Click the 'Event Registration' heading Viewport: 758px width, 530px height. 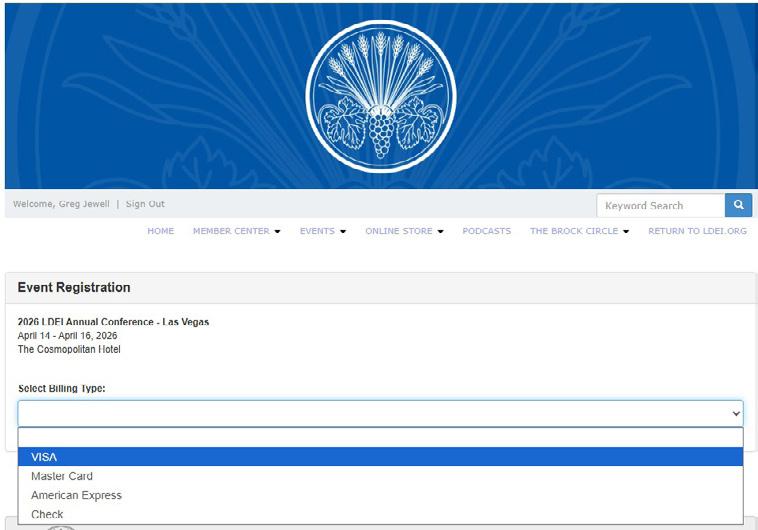pyautogui.click(x=74, y=287)
